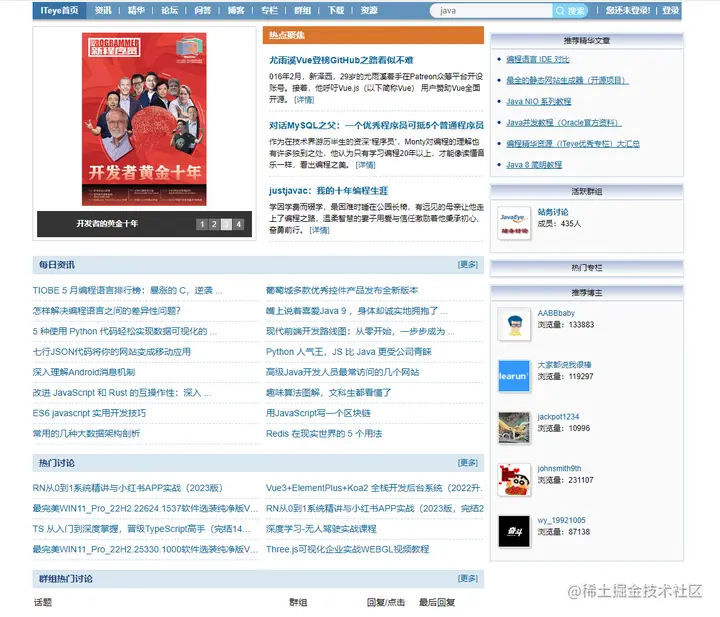Open 编程精华资源 大汇总 link
Viewport: 720px width, 617px height.
[573, 144]
